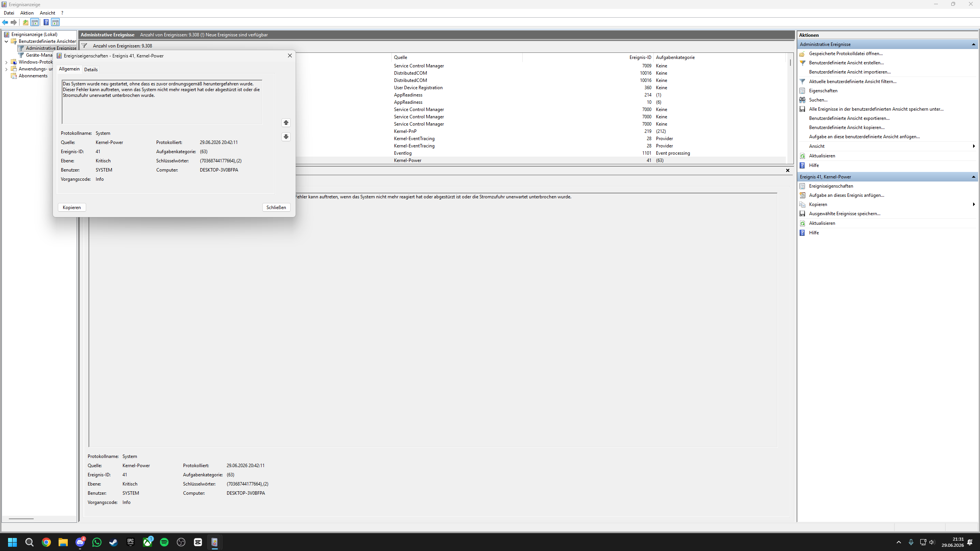The image size is (980, 551).
Task: Open Spotify from the taskbar
Action: [x=164, y=542]
